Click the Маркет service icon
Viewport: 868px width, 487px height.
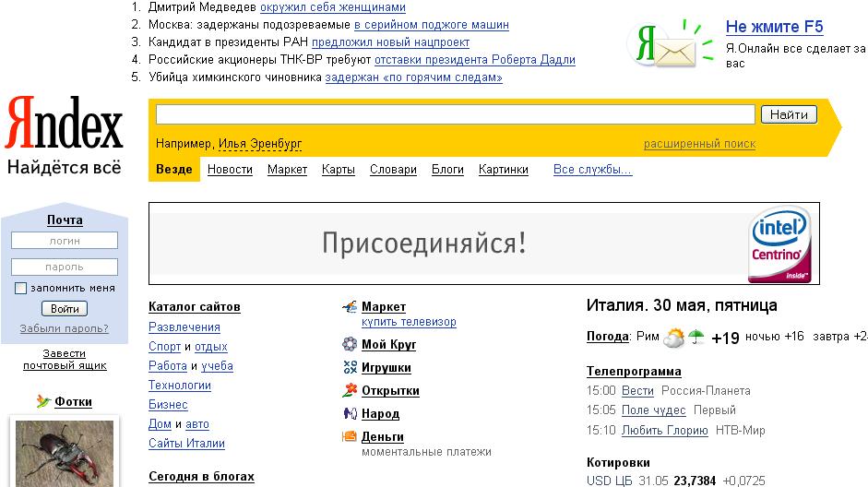(350, 306)
